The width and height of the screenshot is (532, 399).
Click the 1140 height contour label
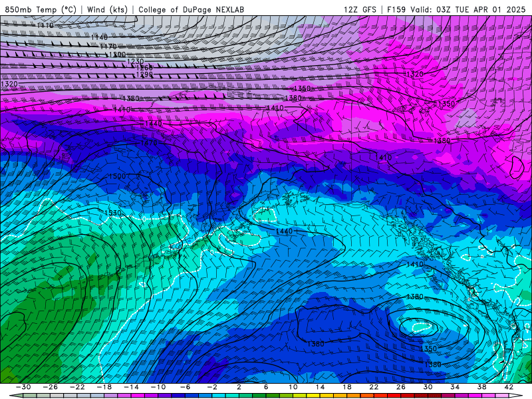(99, 37)
